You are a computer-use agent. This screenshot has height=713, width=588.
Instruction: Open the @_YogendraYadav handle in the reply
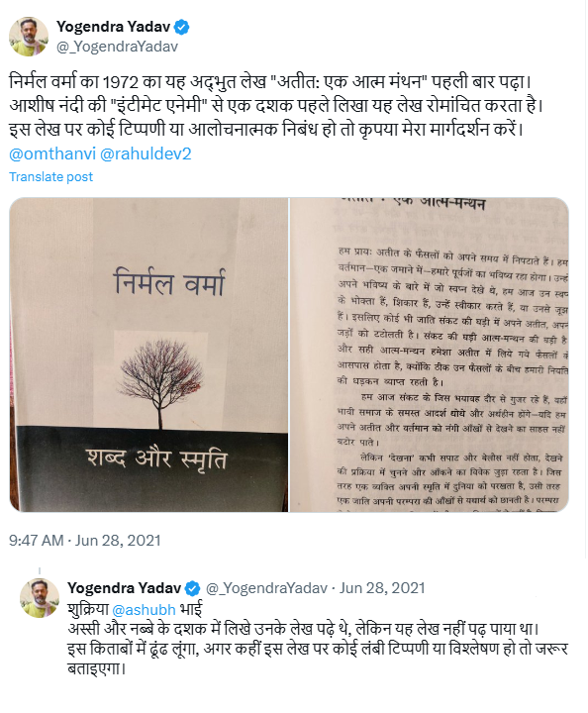[x=266, y=588]
